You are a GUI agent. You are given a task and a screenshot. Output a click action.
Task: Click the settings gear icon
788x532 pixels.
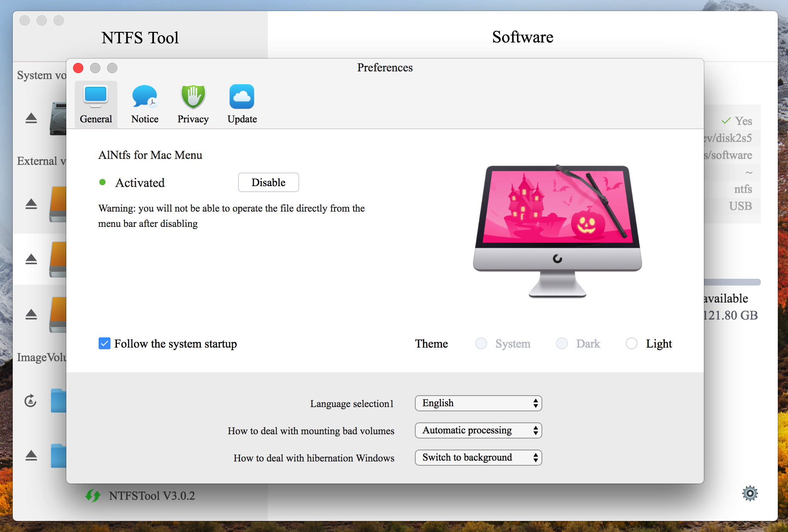tap(750, 493)
